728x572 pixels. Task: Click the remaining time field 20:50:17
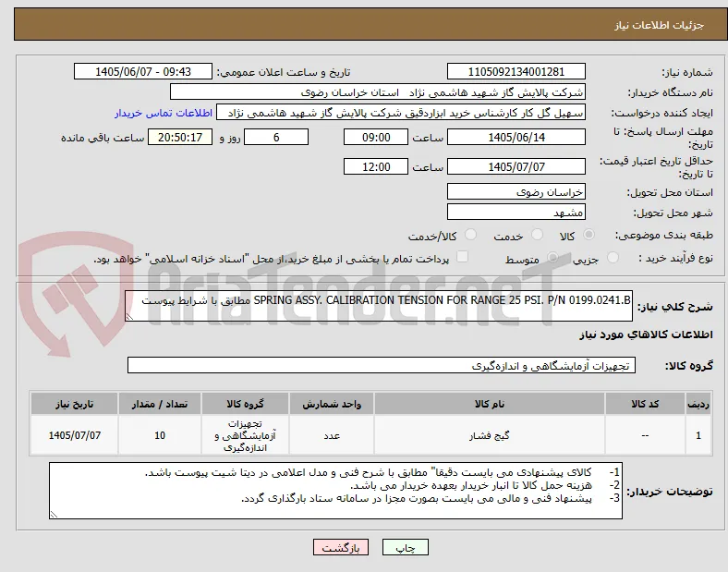(x=180, y=138)
